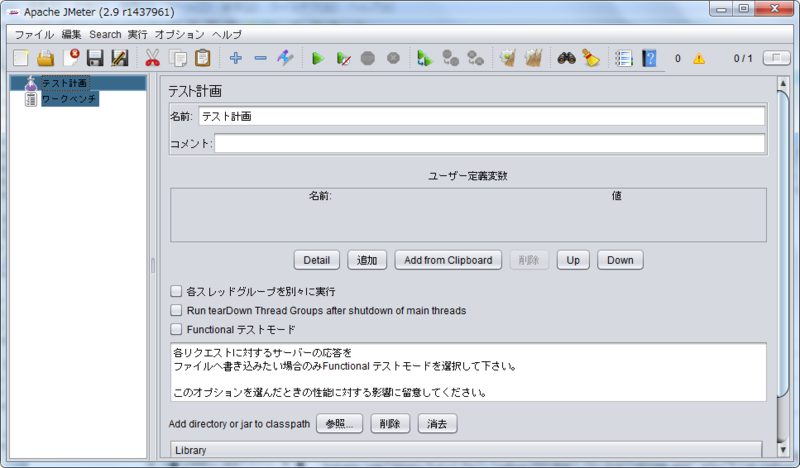Click the vertical scrollbar thumb
The width and height of the screenshot is (800, 468).
pos(783,243)
